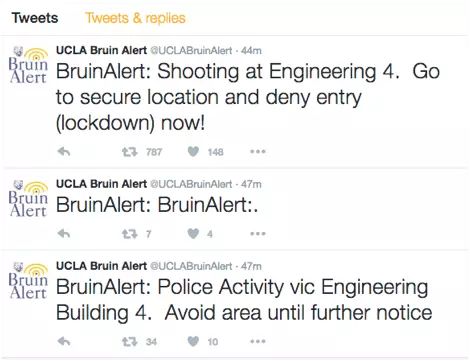The image size is (470, 361).
Task: Open the 44m timestamp of the first tweet
Action: point(251,51)
